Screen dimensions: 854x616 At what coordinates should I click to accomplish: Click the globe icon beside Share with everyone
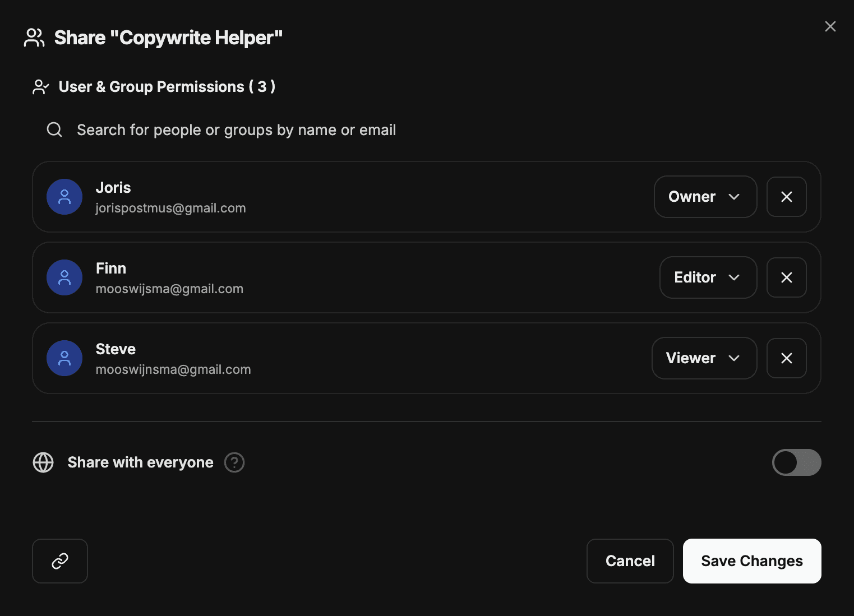[43, 462]
